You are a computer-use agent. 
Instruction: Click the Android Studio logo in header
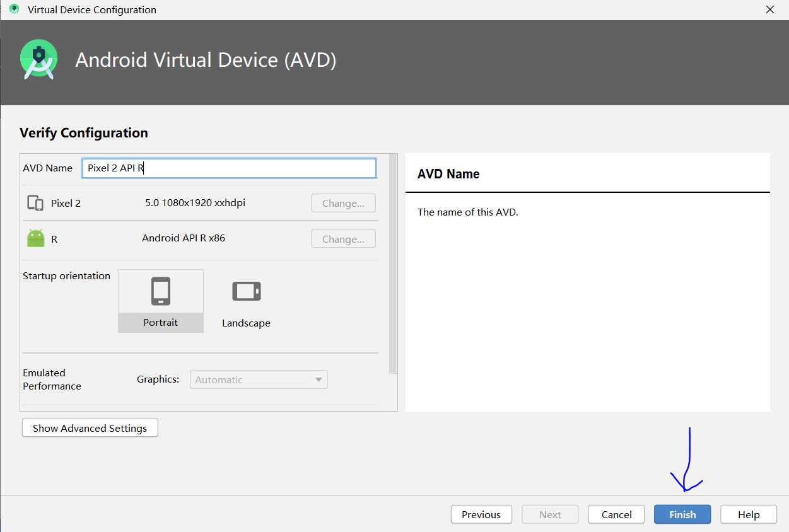tap(38, 59)
